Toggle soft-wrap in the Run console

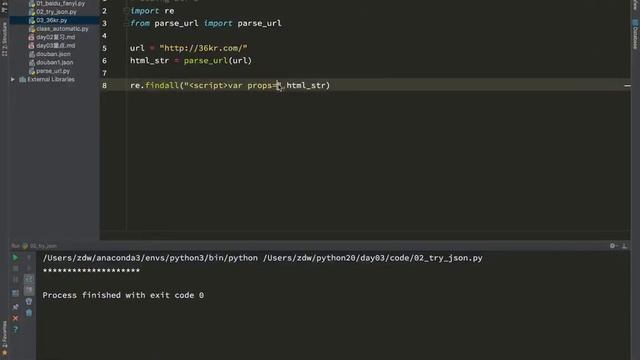click(x=29, y=279)
